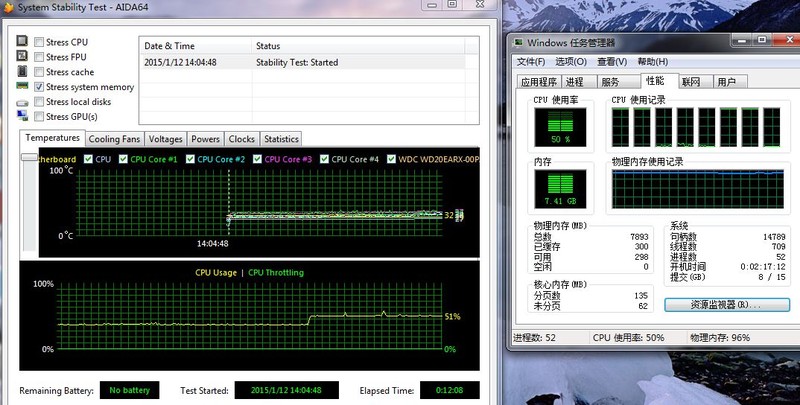The width and height of the screenshot is (800, 405).
Task: Open the Clocks tab
Action: coord(241,139)
